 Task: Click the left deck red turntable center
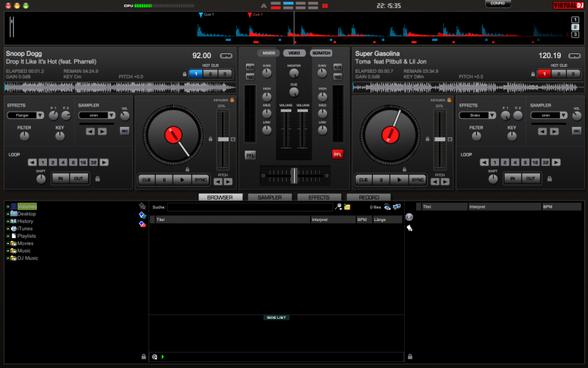(173, 135)
